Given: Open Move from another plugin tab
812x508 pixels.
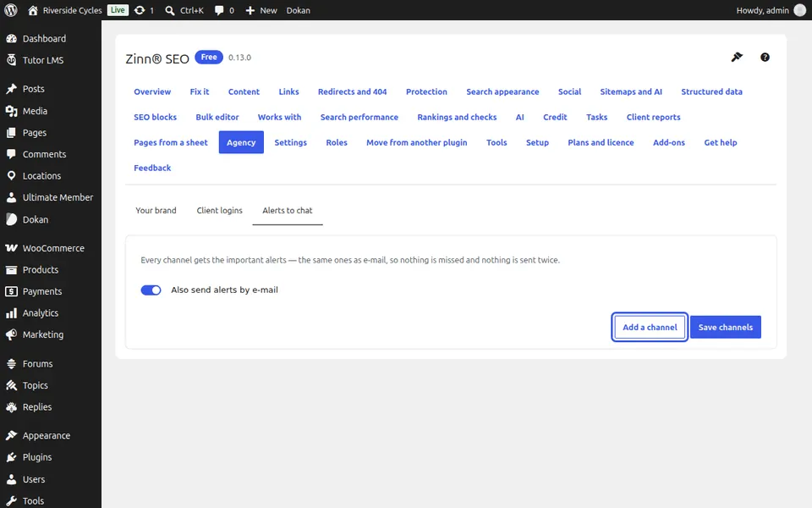Looking at the screenshot, I should [x=417, y=142].
